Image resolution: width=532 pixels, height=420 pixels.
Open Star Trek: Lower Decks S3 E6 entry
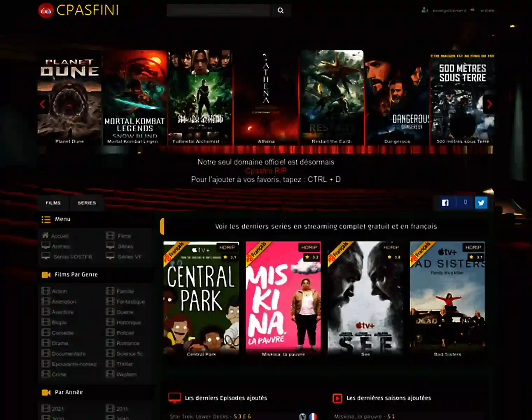pos(210,416)
